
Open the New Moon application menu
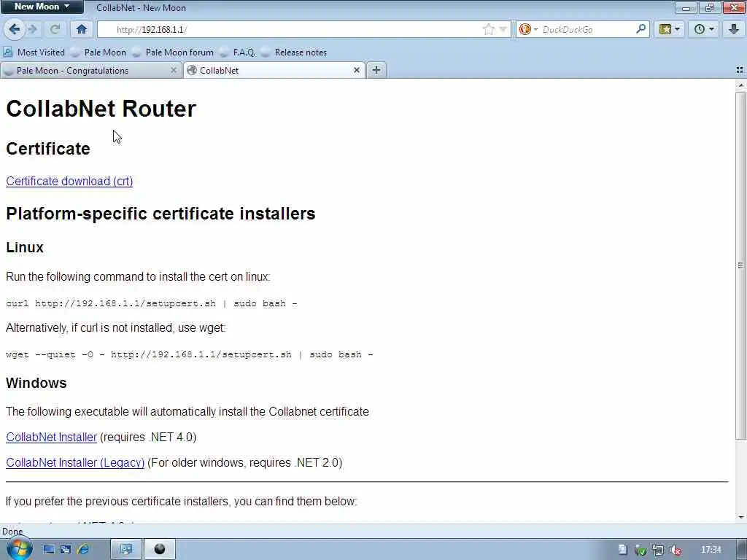42,7
